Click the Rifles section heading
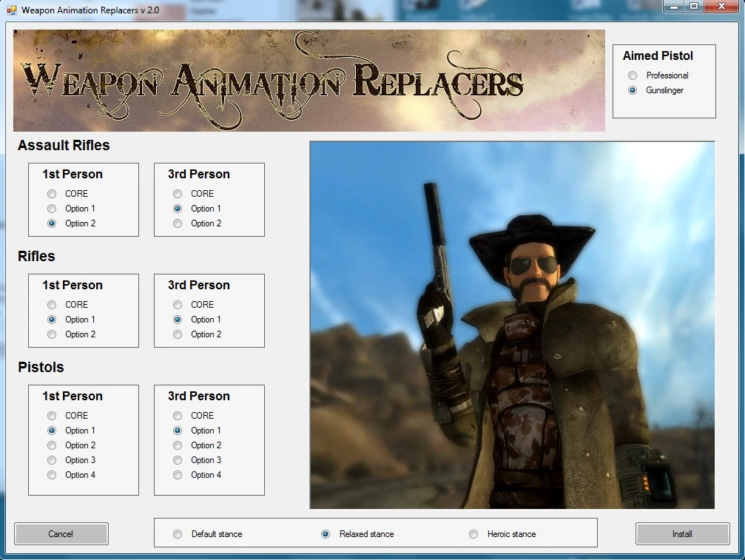Screen dimensions: 745x560 pyautogui.click(x=36, y=257)
